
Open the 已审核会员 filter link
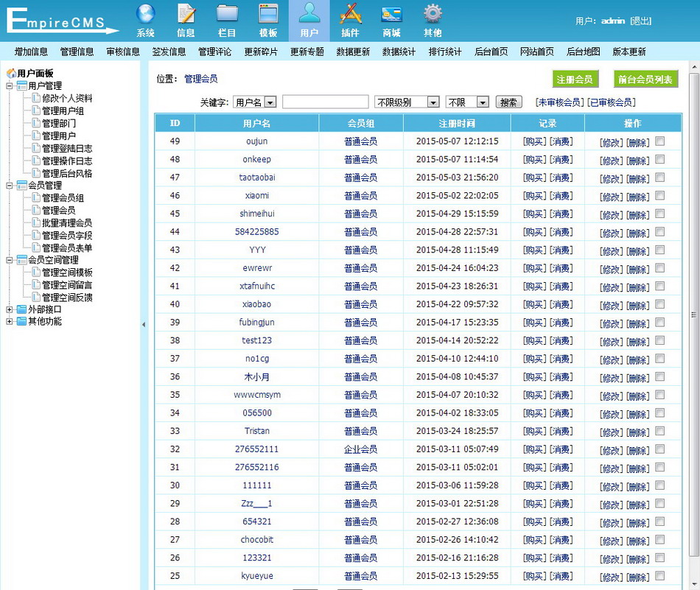[612, 102]
